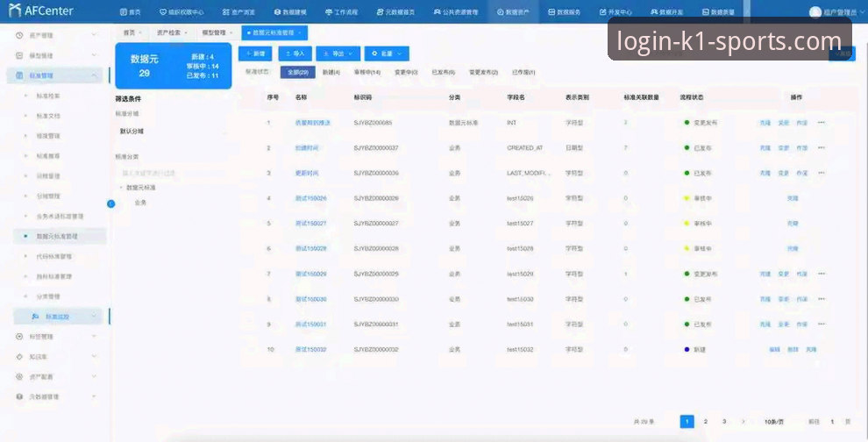The width and height of the screenshot is (868, 442).
Task: Select 业务 node in category tree
Action: coord(140,203)
